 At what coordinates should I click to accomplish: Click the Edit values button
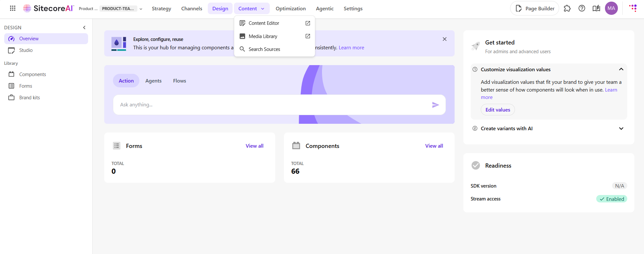(498, 110)
